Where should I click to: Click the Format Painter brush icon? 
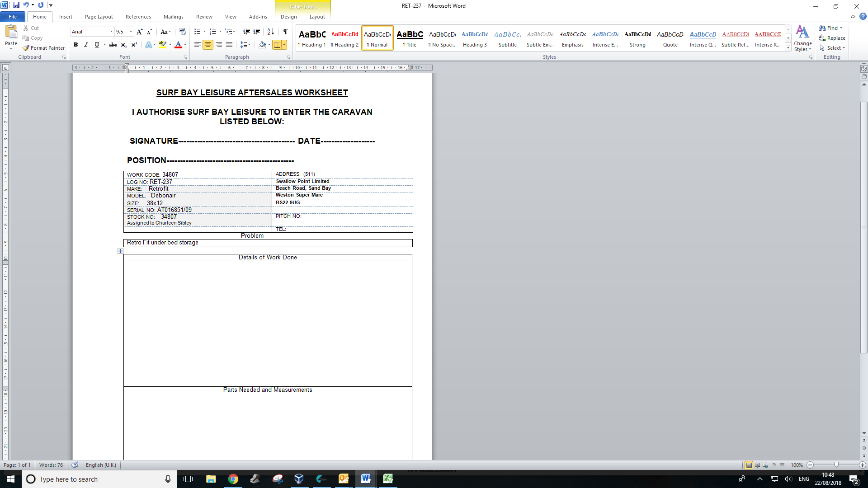tap(26, 48)
